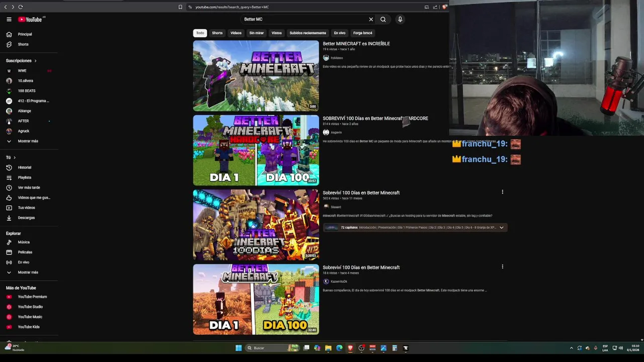Open more options for KazemitoOk video

pos(502,267)
